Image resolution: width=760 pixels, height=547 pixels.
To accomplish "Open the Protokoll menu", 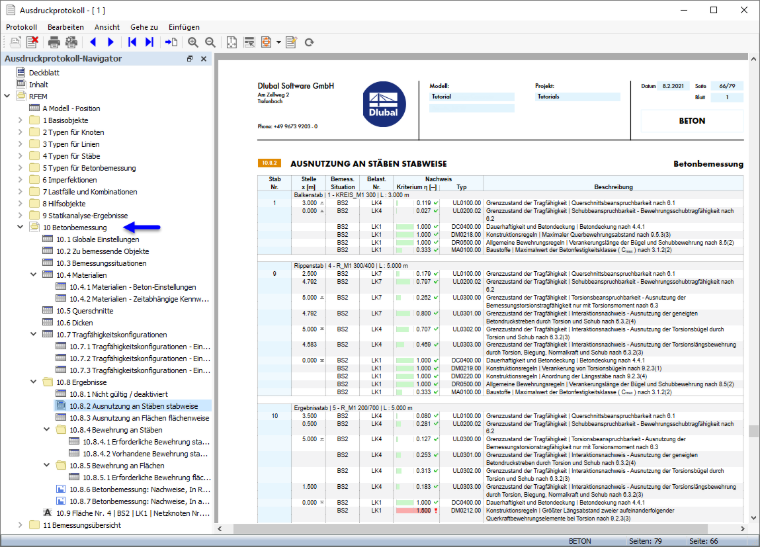I will pos(21,27).
